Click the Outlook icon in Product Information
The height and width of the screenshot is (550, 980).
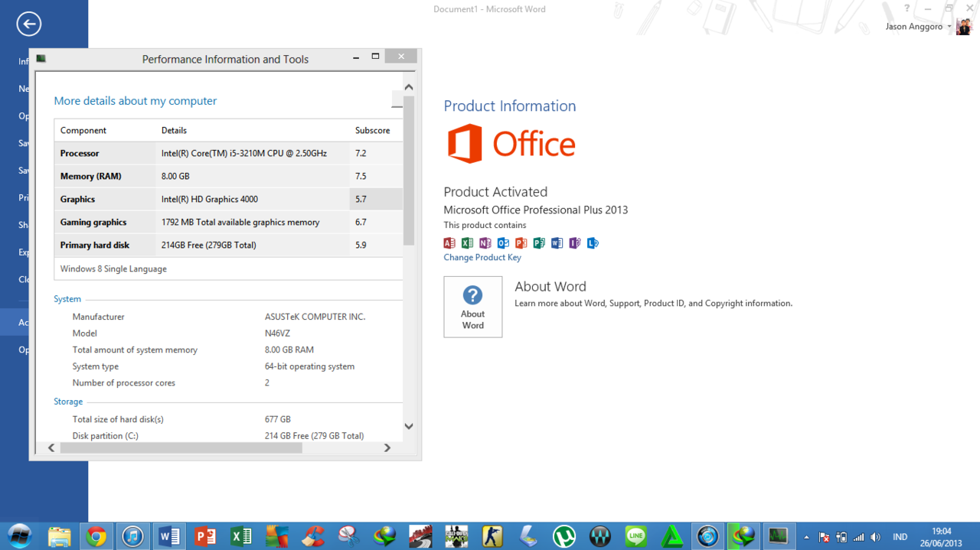[503, 243]
